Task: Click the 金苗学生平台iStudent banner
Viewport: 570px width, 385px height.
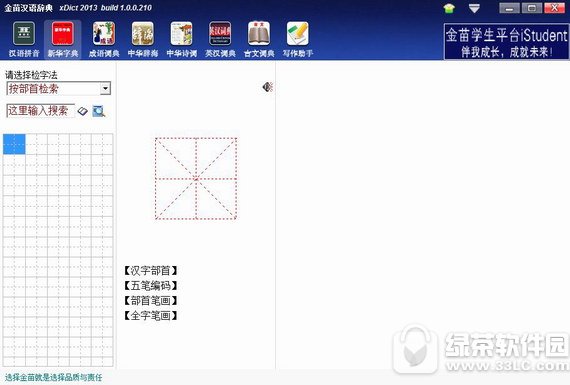Action: [506, 41]
